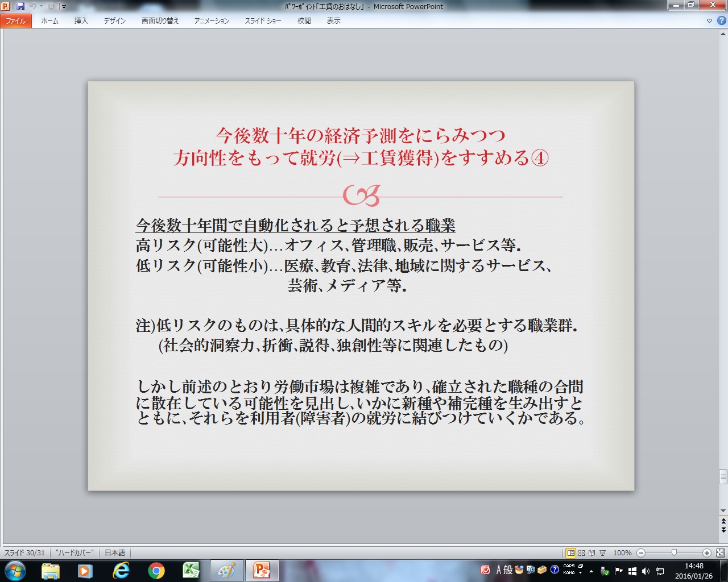Switch to the 校閲 tab

point(304,21)
